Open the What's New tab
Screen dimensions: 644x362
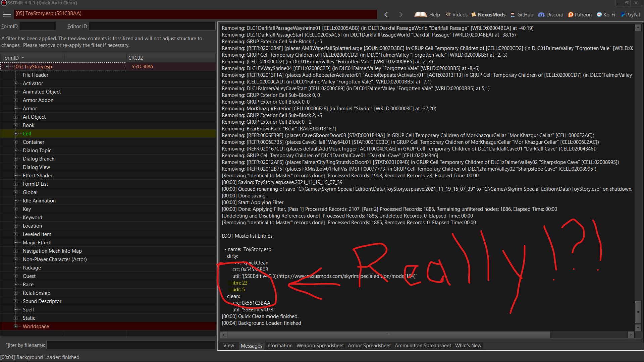(x=468, y=346)
